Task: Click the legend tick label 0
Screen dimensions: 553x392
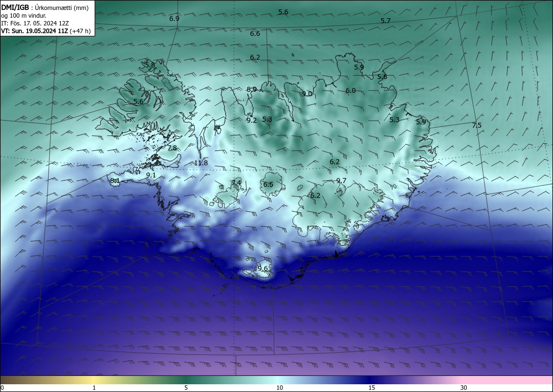Action: 2,388
